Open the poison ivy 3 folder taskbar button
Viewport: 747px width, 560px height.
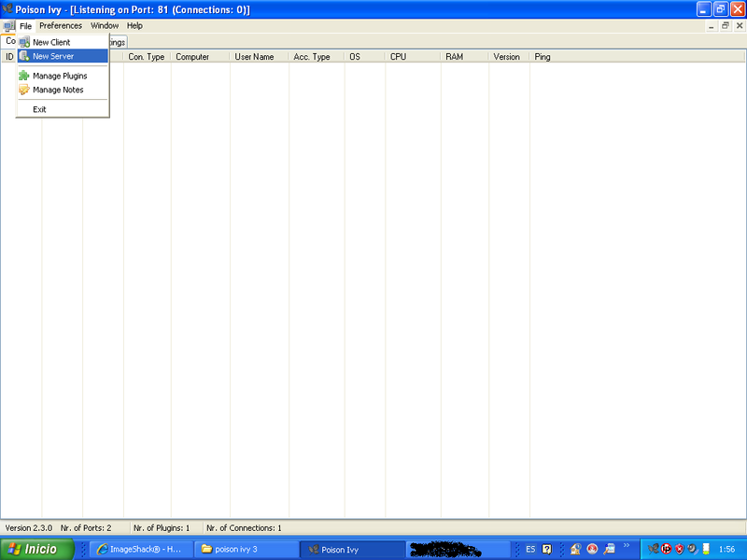247,549
